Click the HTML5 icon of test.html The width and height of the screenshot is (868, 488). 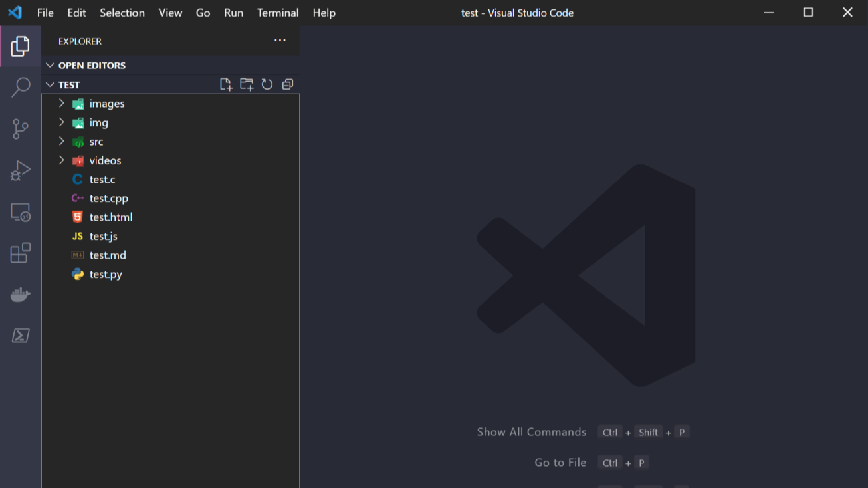point(78,217)
